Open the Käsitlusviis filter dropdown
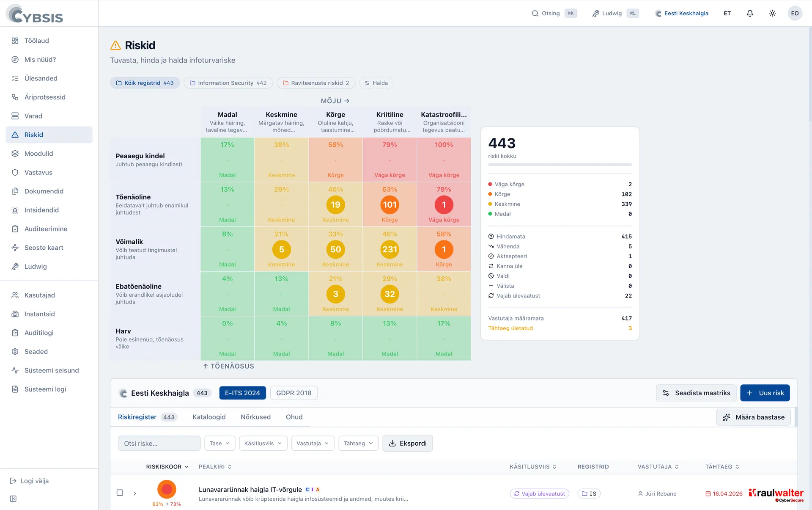Viewport: 812px width, 510px height. [x=263, y=443]
